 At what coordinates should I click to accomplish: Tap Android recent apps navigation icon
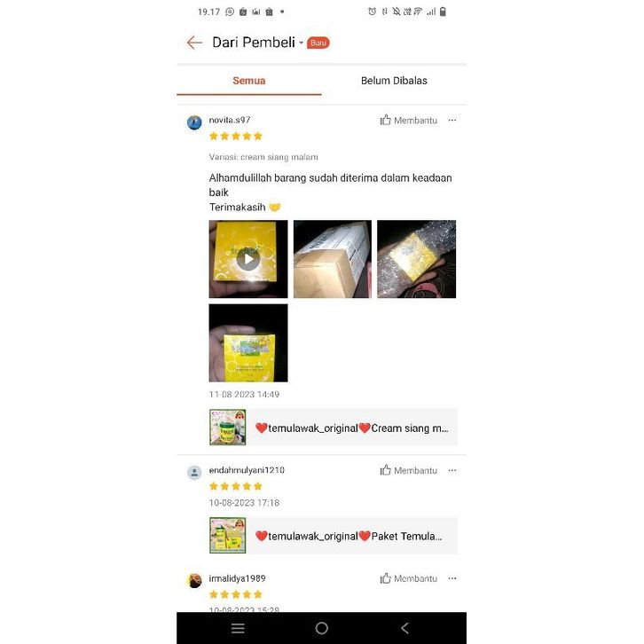[238, 628]
